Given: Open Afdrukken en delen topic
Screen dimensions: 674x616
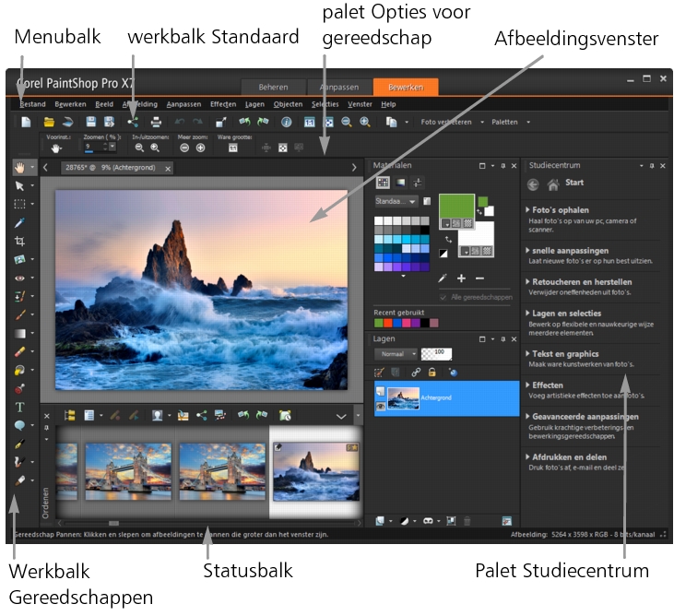Looking at the screenshot, I should click(x=569, y=457).
